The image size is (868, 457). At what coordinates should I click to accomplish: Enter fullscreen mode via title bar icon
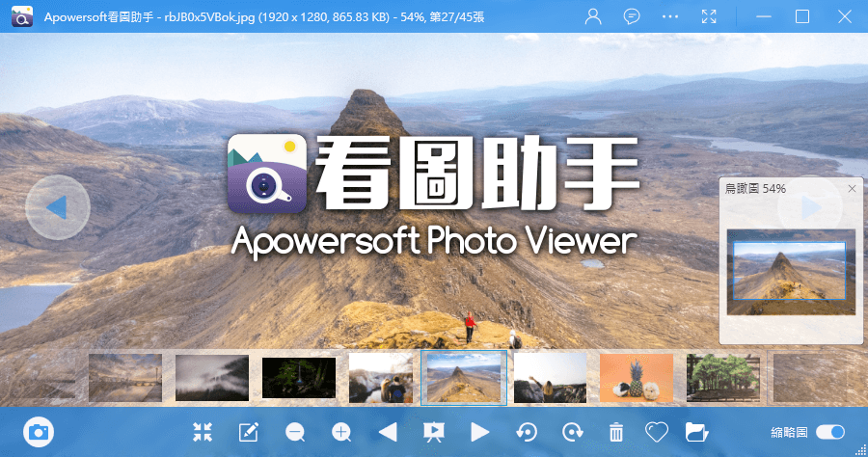(x=709, y=16)
